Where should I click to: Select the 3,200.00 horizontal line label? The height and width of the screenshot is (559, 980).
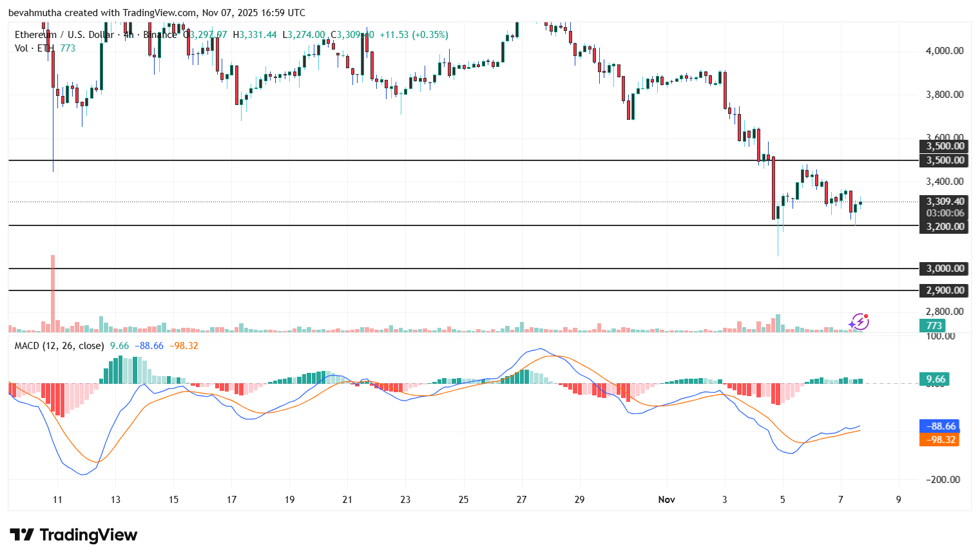pyautogui.click(x=945, y=227)
